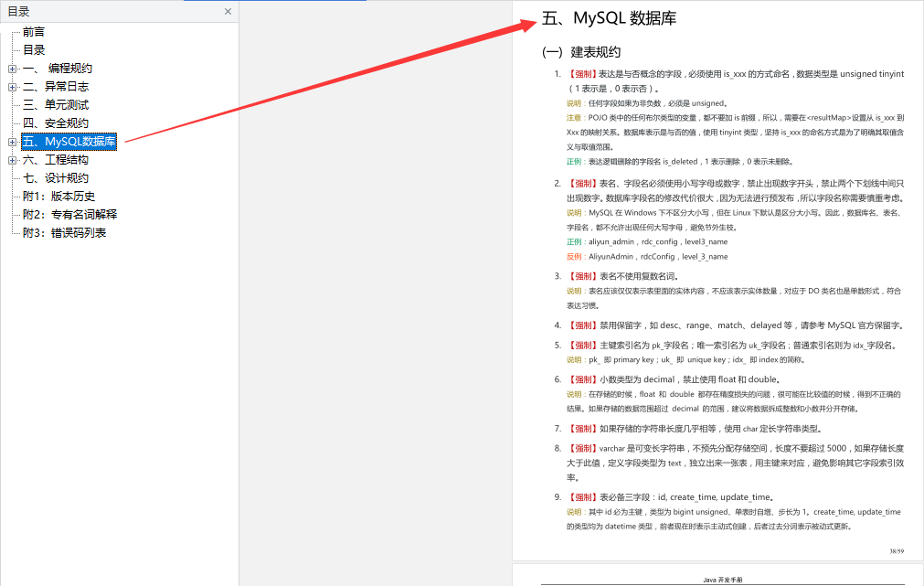
Task: Select highlighted 五、MySQL数据库 entry
Action: (69, 142)
